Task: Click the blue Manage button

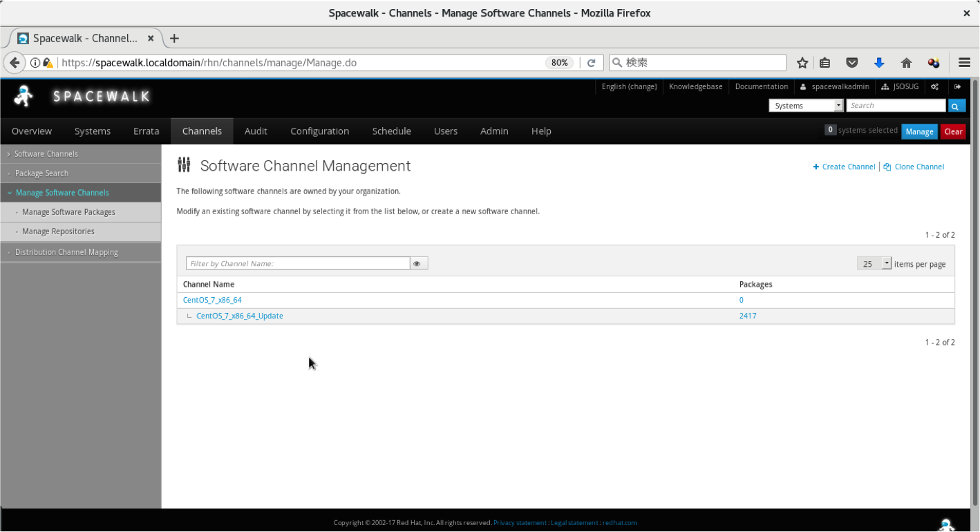Action: [x=919, y=131]
